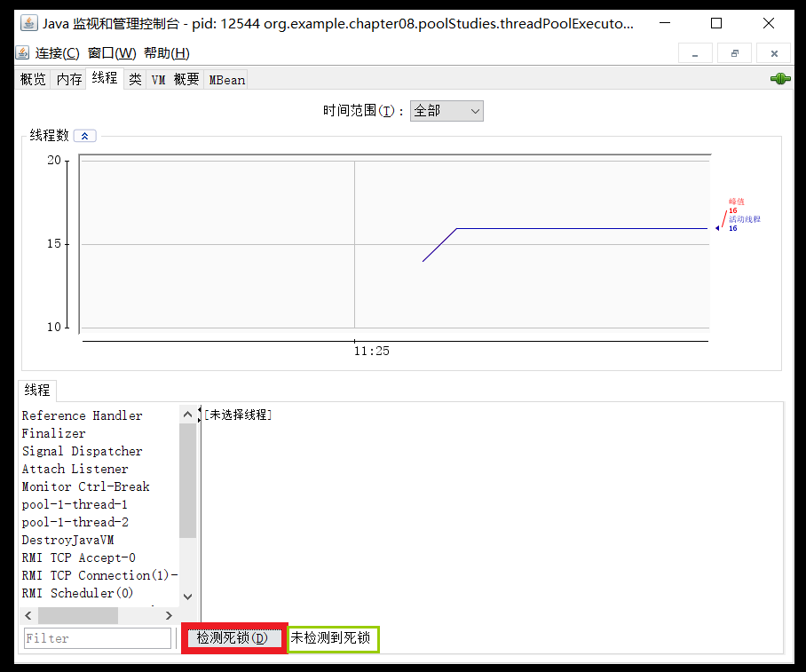Click the Java icon in the title bar
806x672 pixels.
28,23
